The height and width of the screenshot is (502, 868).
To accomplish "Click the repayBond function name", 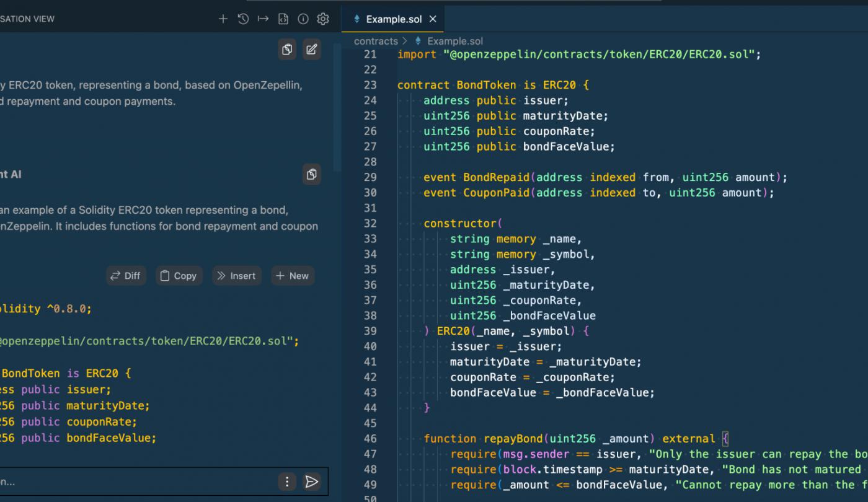I will (x=513, y=438).
